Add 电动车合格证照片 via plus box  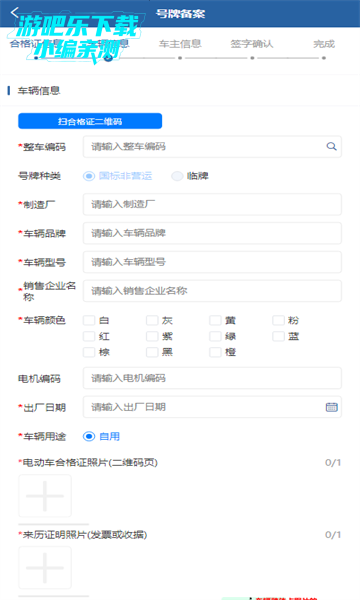coord(45,496)
